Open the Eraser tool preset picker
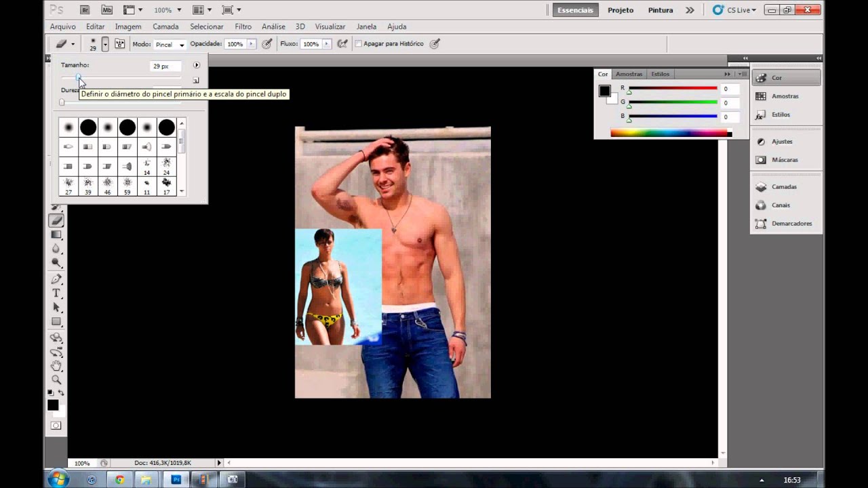Screen dimensions: 868x488 [x=65, y=44]
